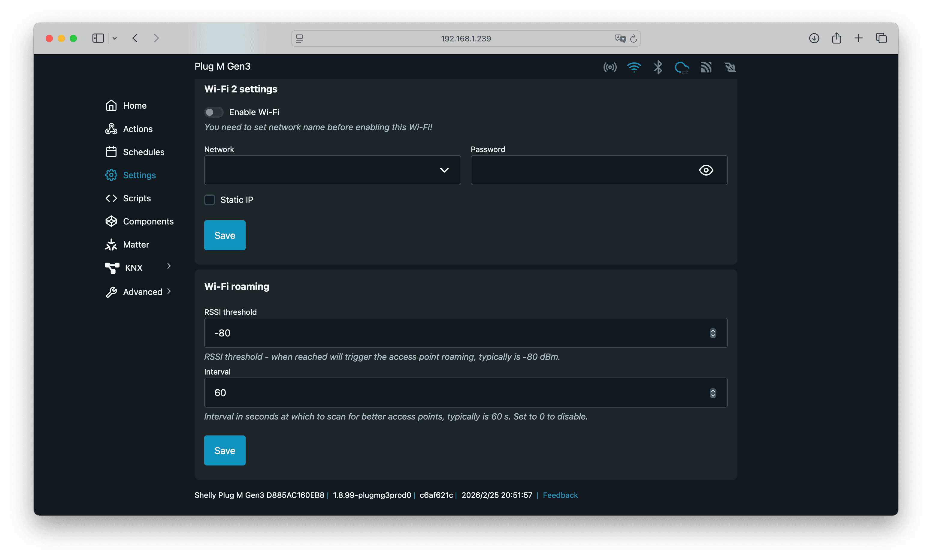Click Safari's share icon

click(x=837, y=38)
